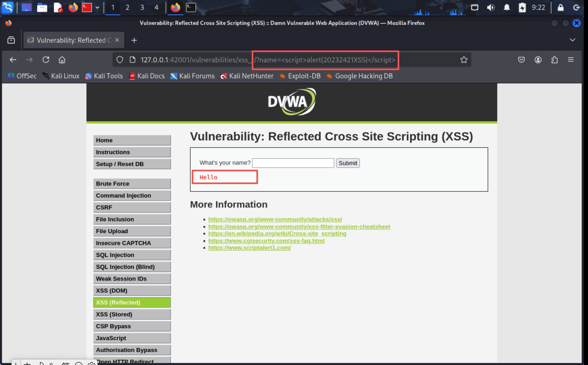Image resolution: width=588 pixels, height=365 pixels.
Task: Click the Save to Pocket icon
Action: (521, 60)
